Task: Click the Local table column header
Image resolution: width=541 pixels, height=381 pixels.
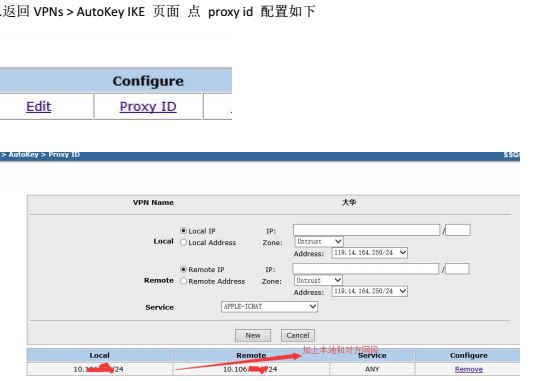Action: pyautogui.click(x=100, y=355)
